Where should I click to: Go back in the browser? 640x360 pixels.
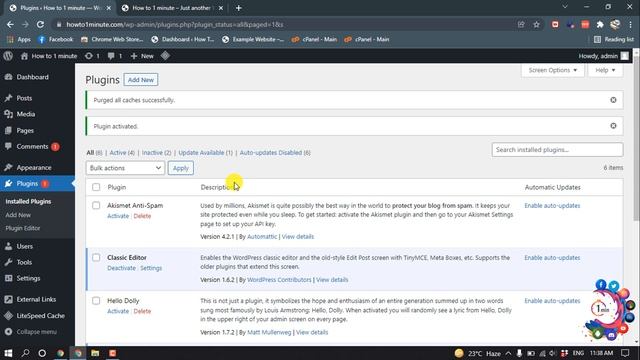pos(10,24)
